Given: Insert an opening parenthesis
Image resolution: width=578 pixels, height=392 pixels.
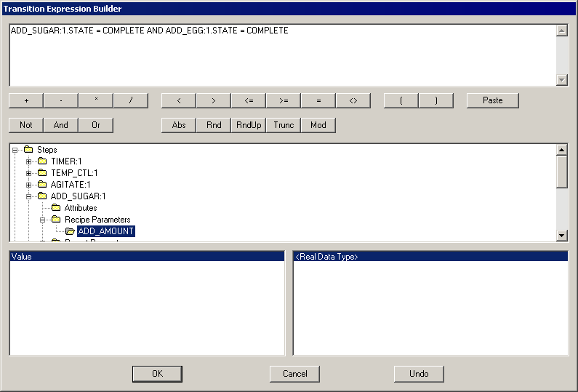Looking at the screenshot, I should pyautogui.click(x=401, y=100).
